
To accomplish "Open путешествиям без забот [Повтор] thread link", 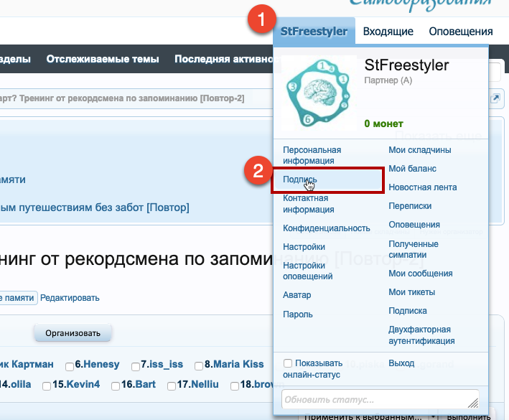I will 95,207.
